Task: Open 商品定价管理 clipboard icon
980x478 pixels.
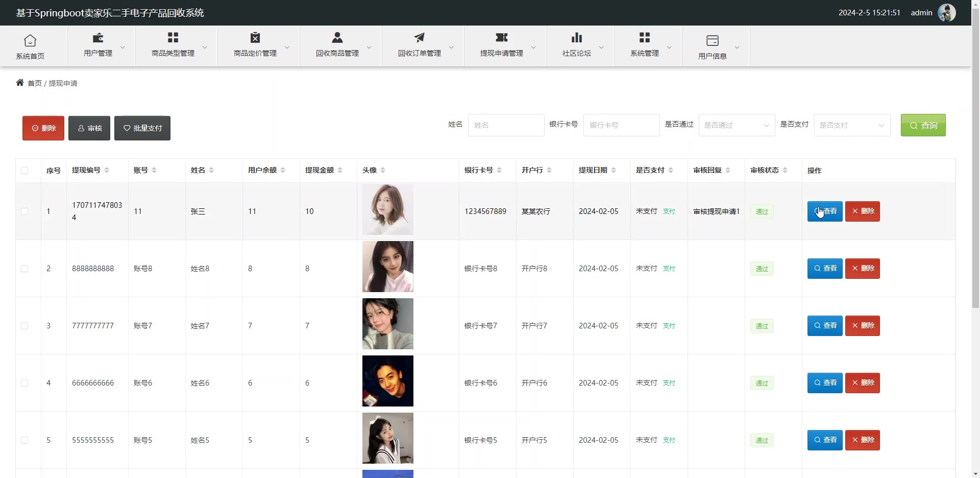Action: (255, 37)
